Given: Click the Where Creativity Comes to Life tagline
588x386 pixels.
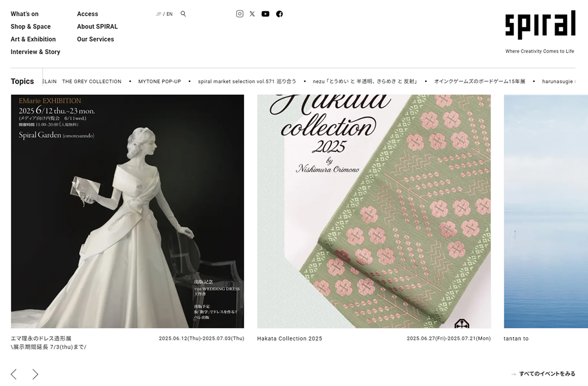Looking at the screenshot, I should [540, 51].
